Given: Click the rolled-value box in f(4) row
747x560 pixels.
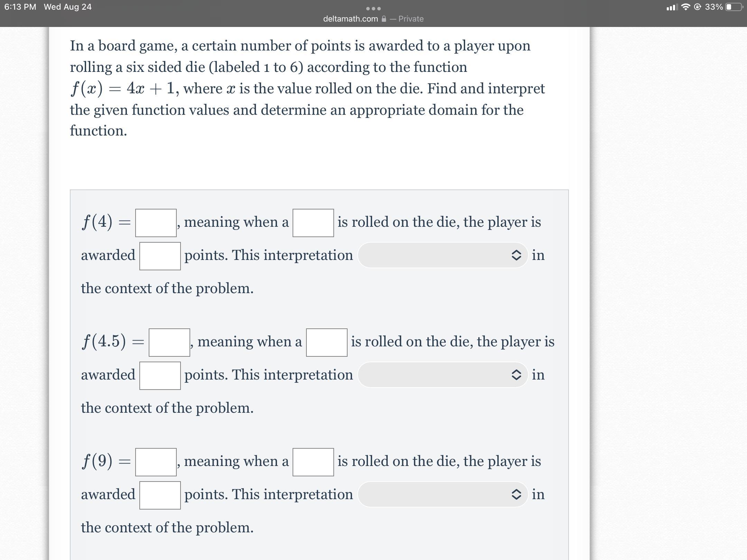Looking at the screenshot, I should pyautogui.click(x=313, y=223).
